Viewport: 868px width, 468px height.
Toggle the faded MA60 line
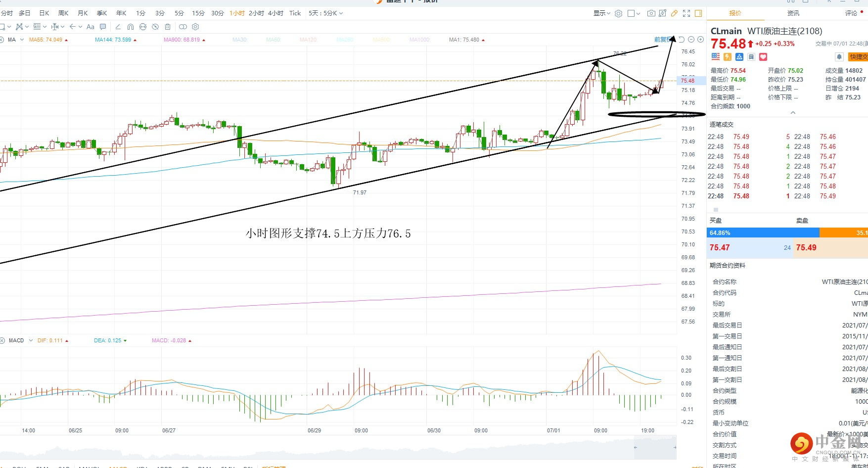coord(274,40)
